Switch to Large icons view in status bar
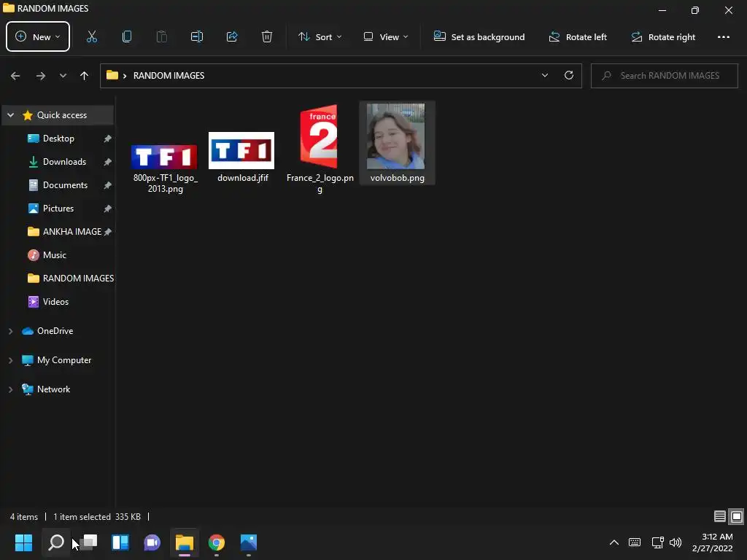The width and height of the screenshot is (747, 560). (737, 516)
